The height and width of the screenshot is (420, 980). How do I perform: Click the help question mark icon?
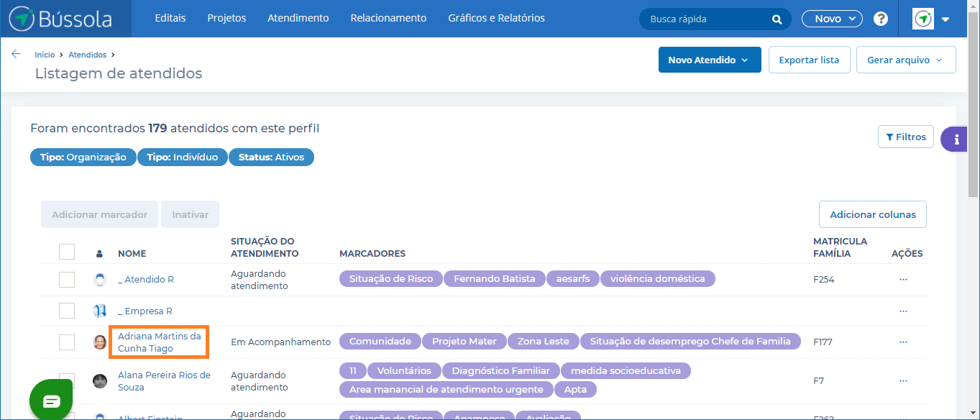(x=880, y=19)
